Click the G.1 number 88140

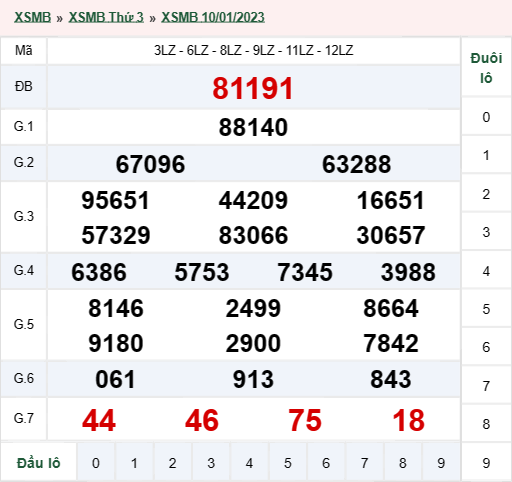pyautogui.click(x=253, y=127)
